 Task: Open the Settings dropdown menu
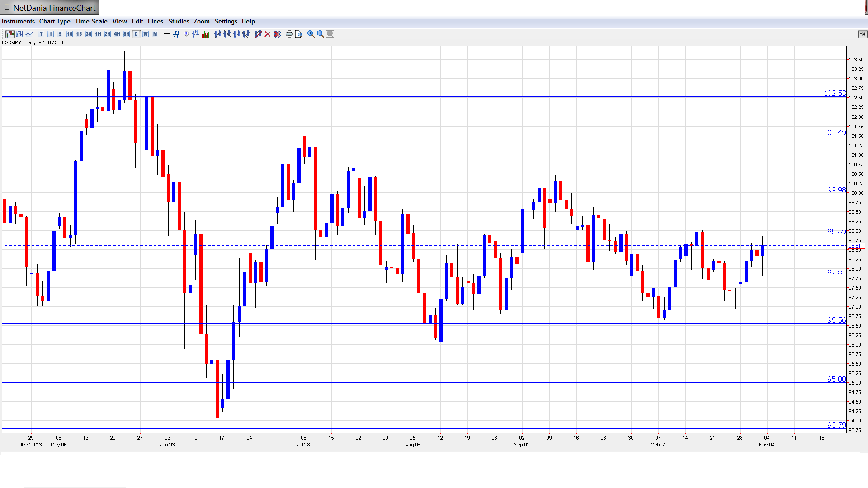coord(226,21)
